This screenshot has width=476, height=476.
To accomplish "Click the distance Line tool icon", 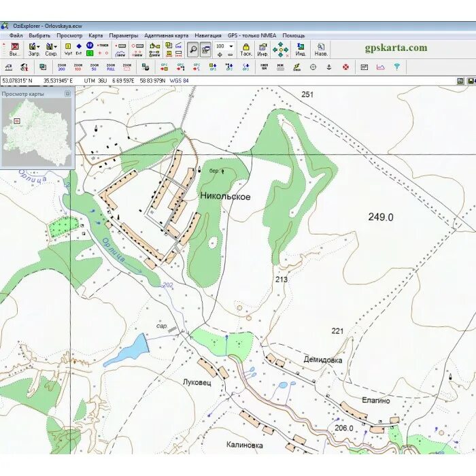I will (178, 46).
